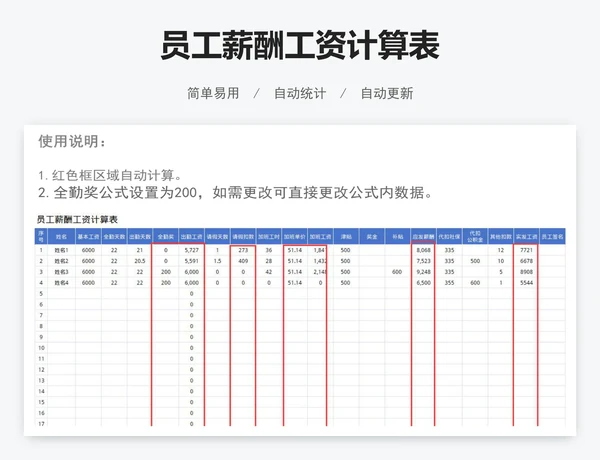This screenshot has width=600, height=460.
Task: Select overtime hours cell 42
Action: [269, 272]
